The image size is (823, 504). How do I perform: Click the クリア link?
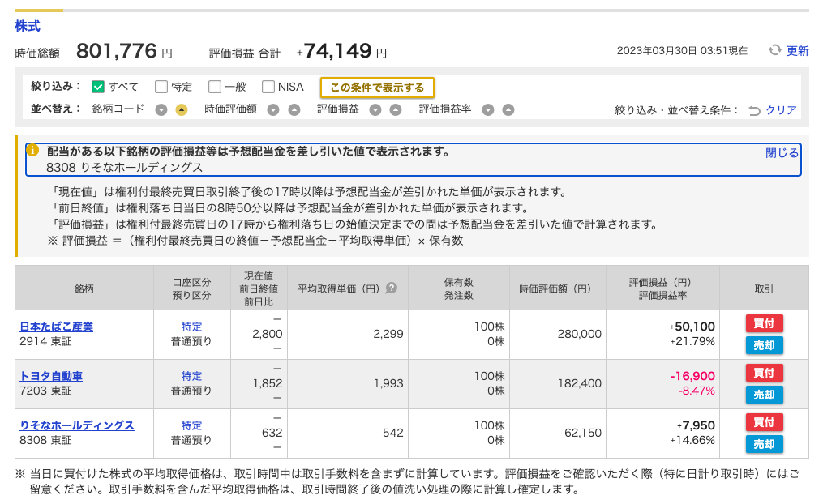(781, 110)
